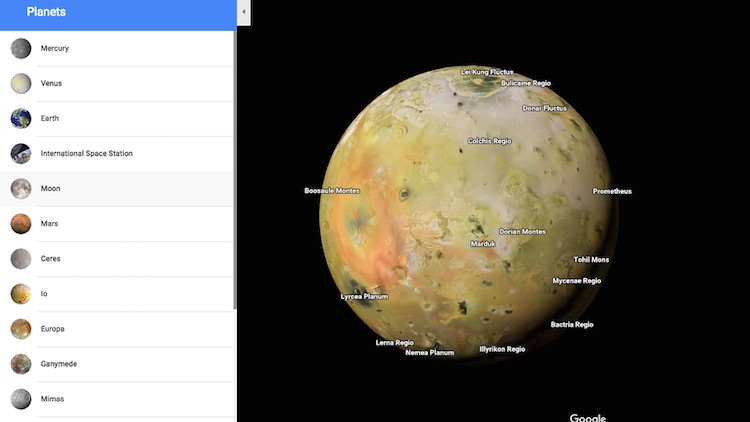Image resolution: width=750 pixels, height=422 pixels.
Task: Select Mimas in the planets list
Action: (x=52, y=399)
